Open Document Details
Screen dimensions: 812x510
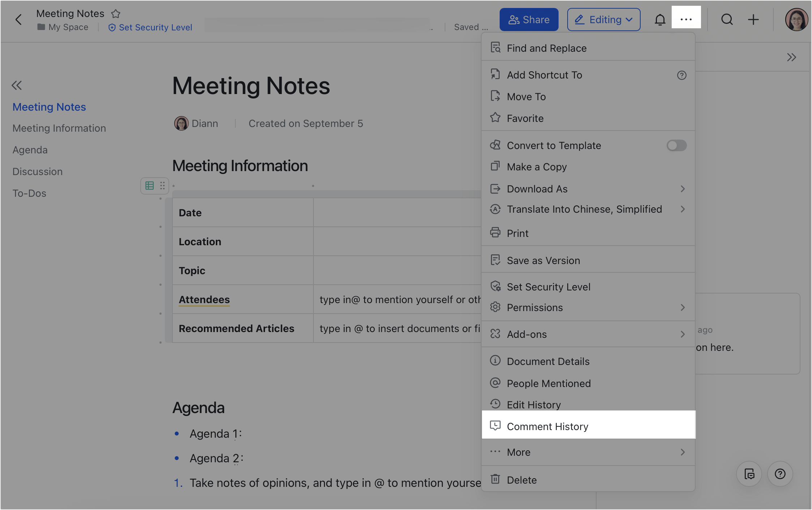pyautogui.click(x=588, y=361)
